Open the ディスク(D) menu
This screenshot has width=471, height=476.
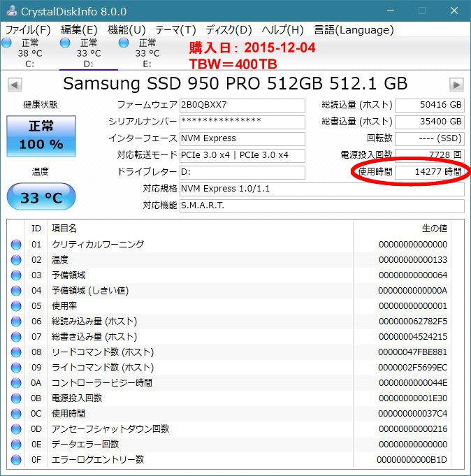pos(229,30)
